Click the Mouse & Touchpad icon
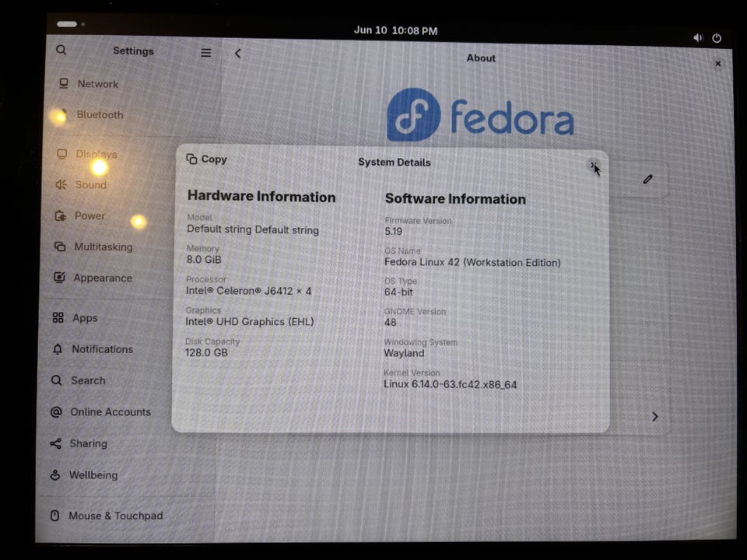This screenshot has height=560, width=747. (54, 516)
